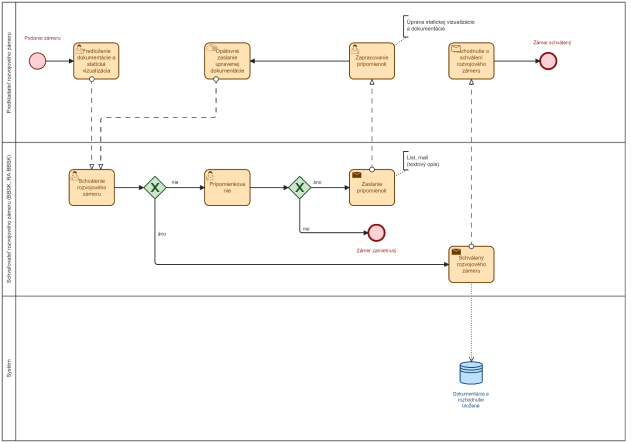The width and height of the screenshot is (631, 443).
Task: Click message flow circle under Predloženie dokumentácie task
Action: (92, 79)
